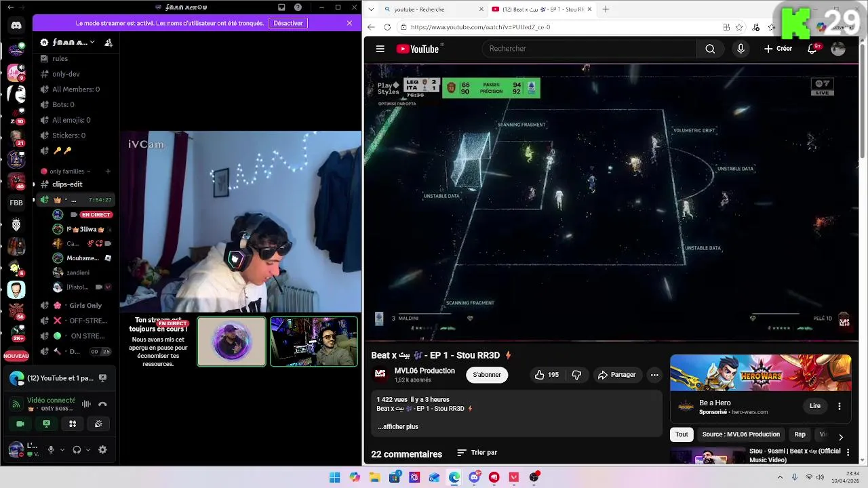Toggle Discord screen share button
The height and width of the screenshot is (488, 868).
coord(46,424)
